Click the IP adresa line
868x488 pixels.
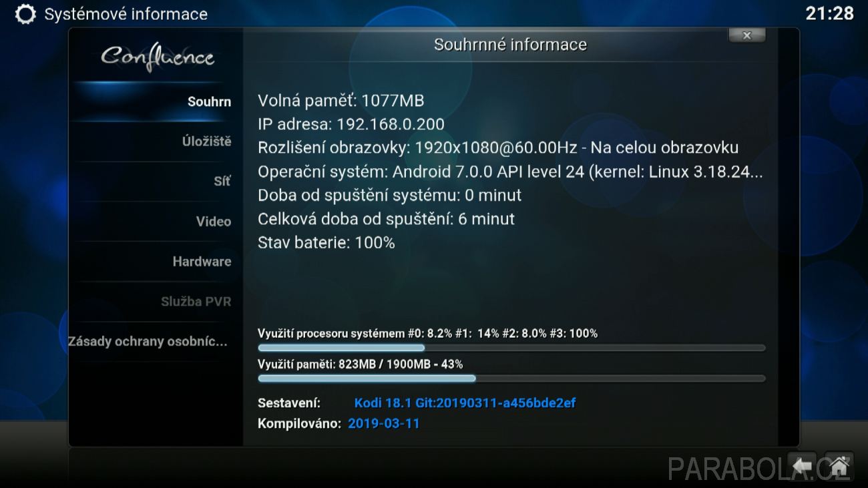point(351,124)
